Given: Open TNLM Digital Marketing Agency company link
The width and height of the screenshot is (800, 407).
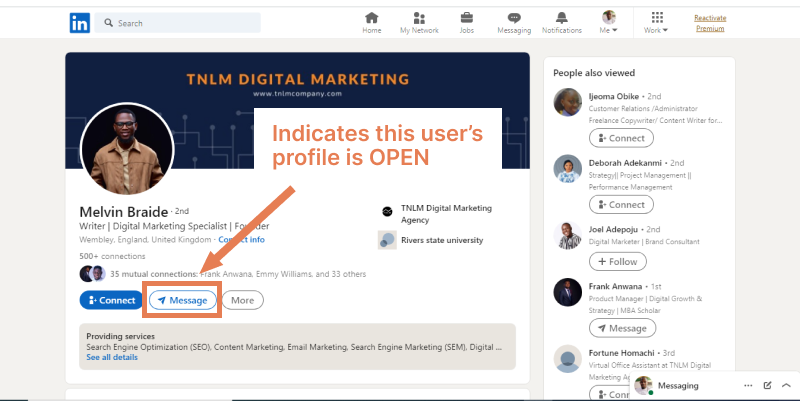Looking at the screenshot, I should [x=446, y=214].
